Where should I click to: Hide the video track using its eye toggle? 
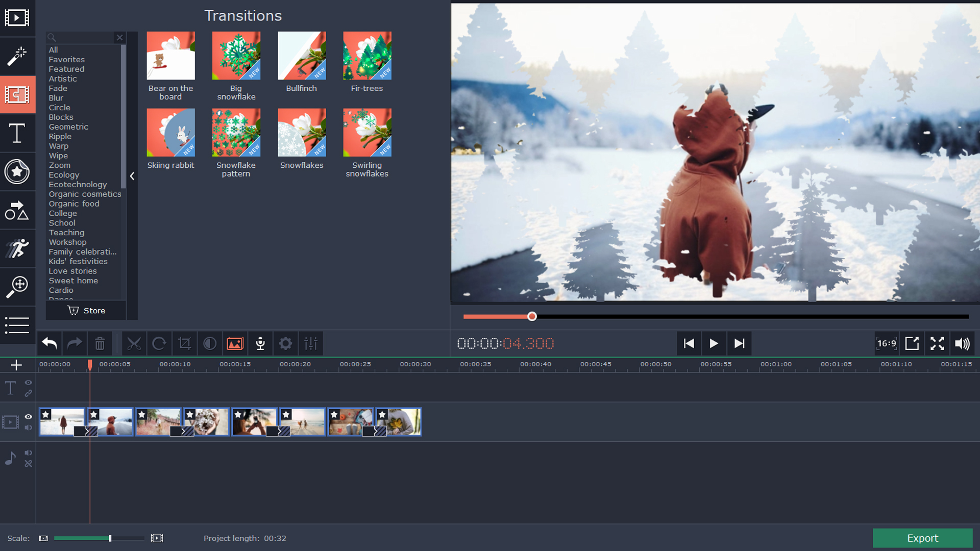click(x=28, y=417)
